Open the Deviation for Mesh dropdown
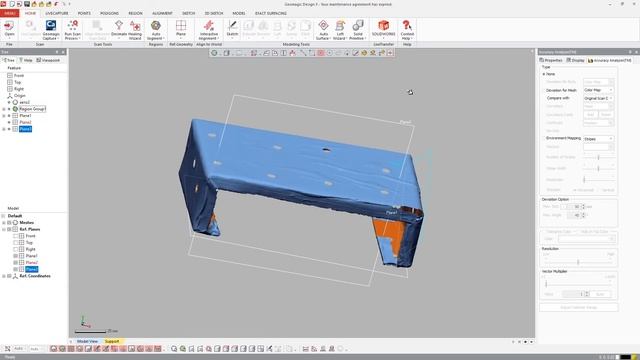This screenshot has height=360, width=640. (598, 90)
